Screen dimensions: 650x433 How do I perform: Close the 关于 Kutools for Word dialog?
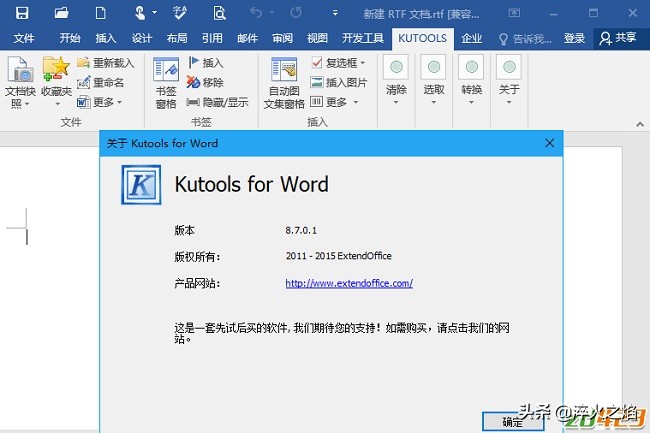[550, 143]
